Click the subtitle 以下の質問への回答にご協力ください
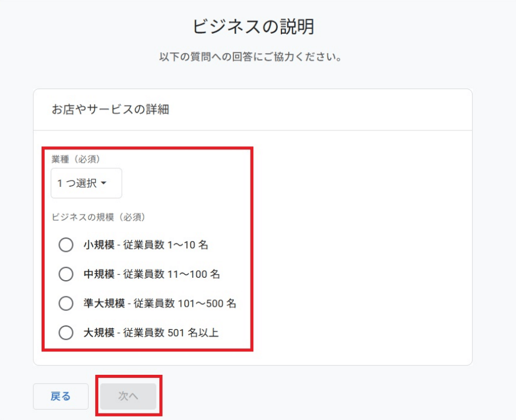 (251, 58)
